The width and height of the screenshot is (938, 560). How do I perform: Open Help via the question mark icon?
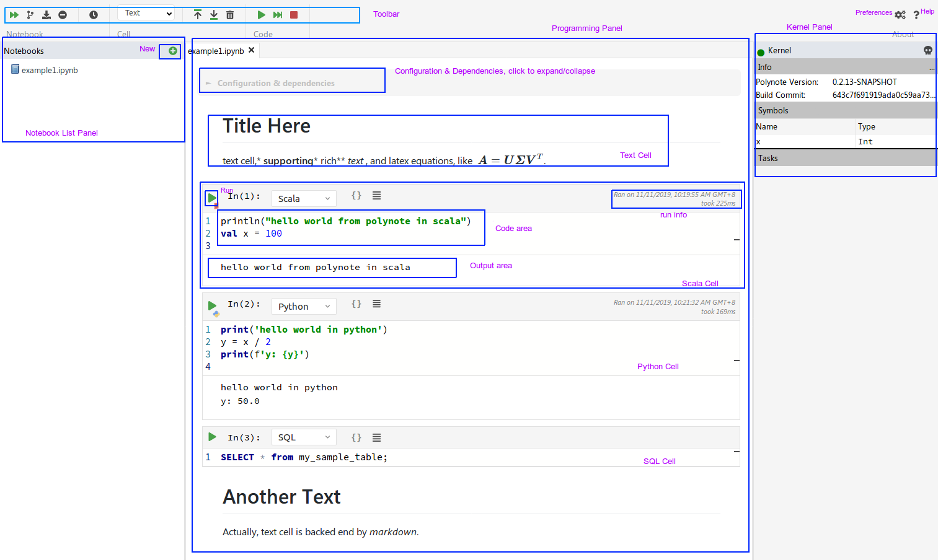(x=916, y=15)
